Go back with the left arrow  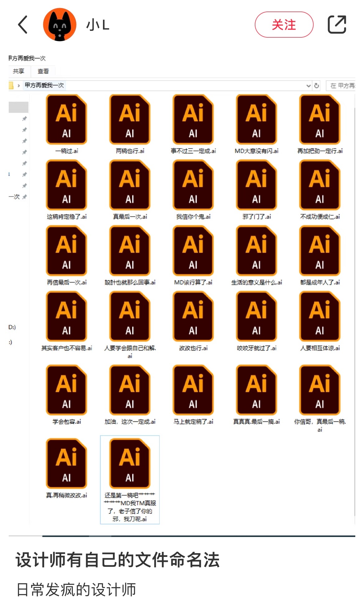pos(23,25)
